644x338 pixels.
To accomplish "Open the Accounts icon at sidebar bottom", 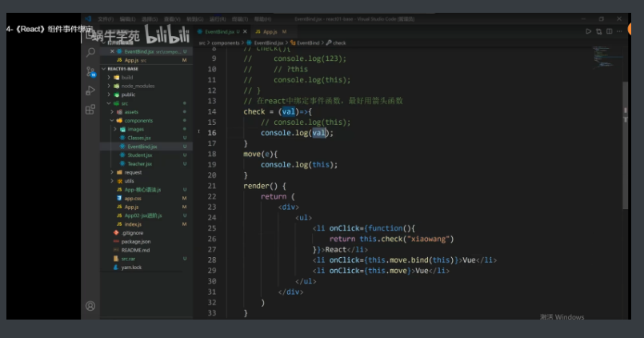I will click(90, 306).
